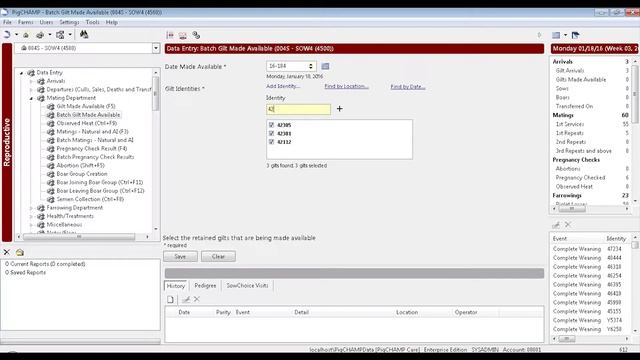Screen dimensions: 640x360
Task: Click the flag icon at top right
Action: pyautogui.click(x=576, y=36)
